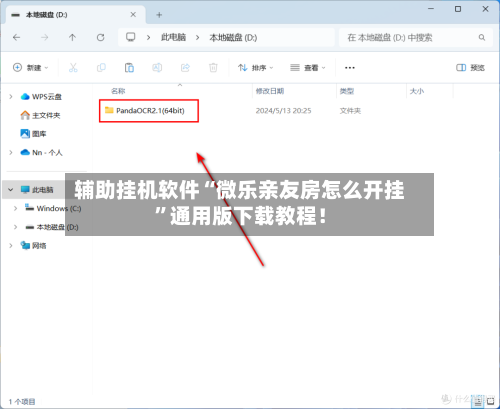The height and width of the screenshot is (409, 500).
Task: Add a new tab with plus button
Action: (x=159, y=15)
